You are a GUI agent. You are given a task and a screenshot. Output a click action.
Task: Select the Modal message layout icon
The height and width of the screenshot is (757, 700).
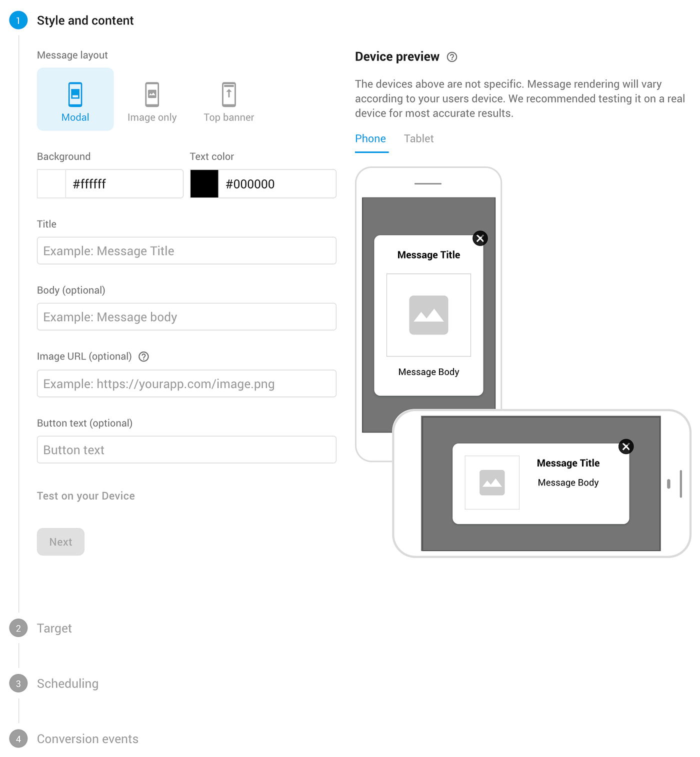click(x=75, y=93)
